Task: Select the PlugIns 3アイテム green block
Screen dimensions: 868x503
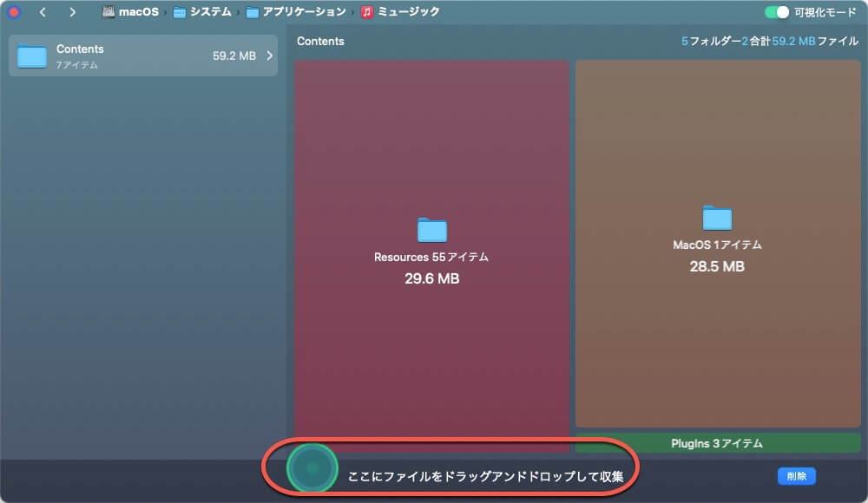Action: click(718, 443)
